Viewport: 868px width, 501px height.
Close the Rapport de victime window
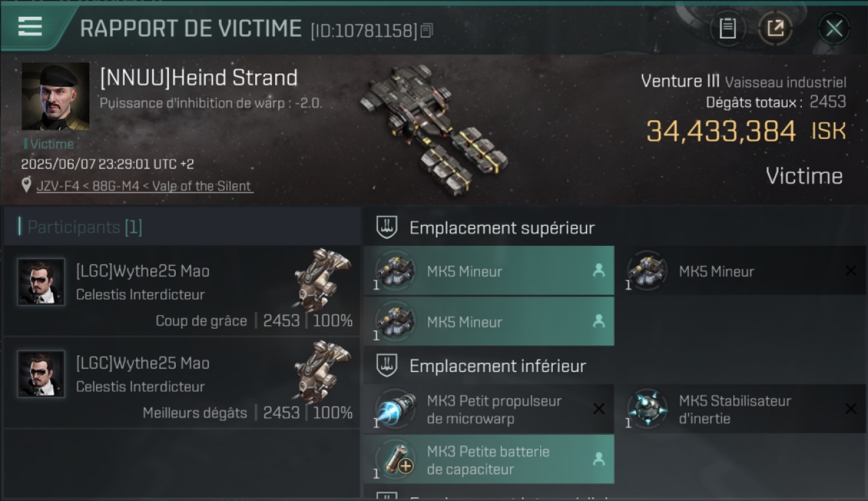click(x=834, y=28)
